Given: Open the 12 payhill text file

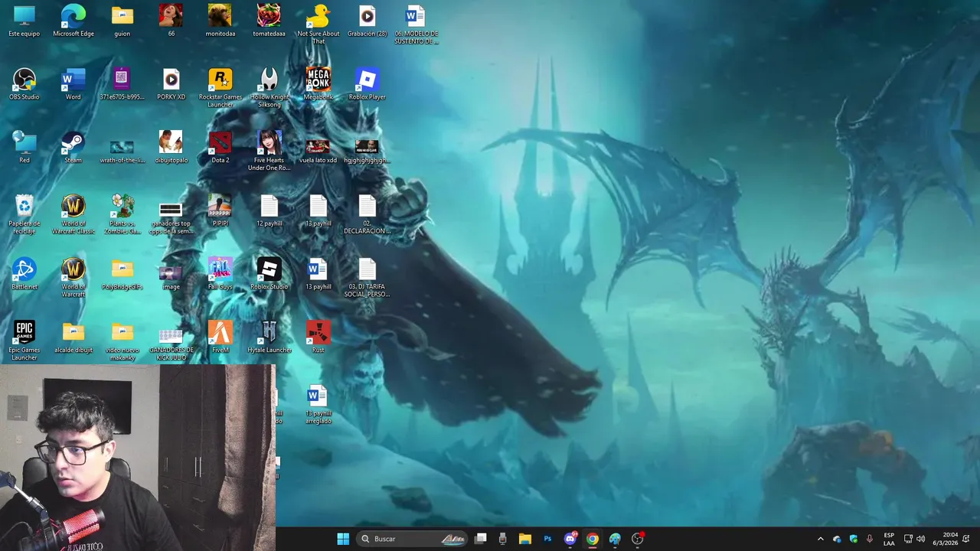Looking at the screenshot, I should (x=269, y=210).
